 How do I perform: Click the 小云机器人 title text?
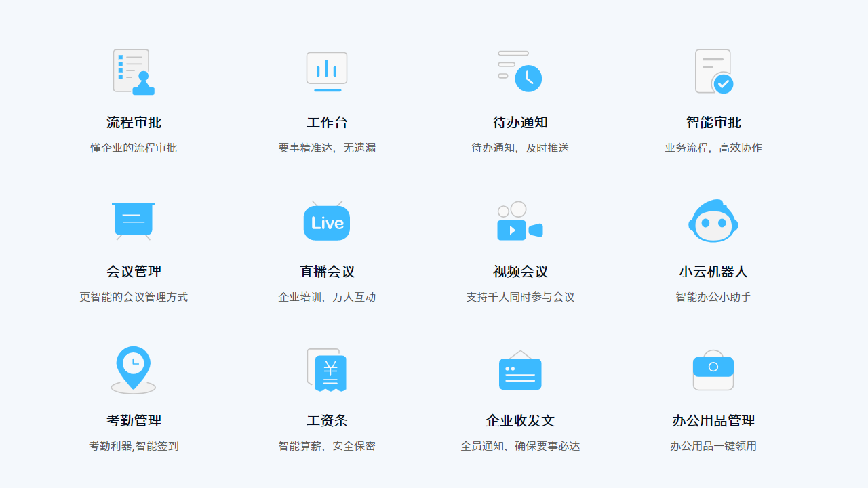713,272
